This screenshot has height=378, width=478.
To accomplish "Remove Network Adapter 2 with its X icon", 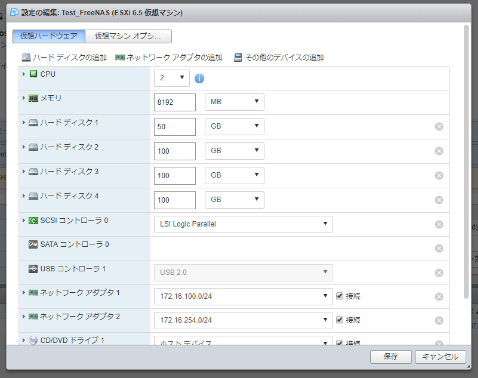I will (x=439, y=320).
